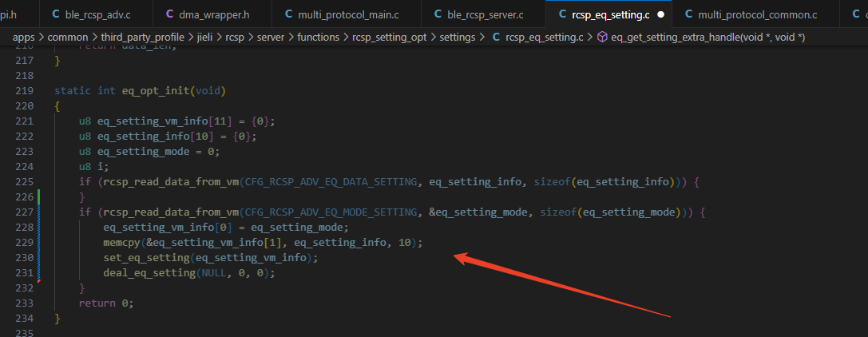Open the rcsp breadcrumb segment
The height and width of the screenshot is (337, 868).
[236, 38]
